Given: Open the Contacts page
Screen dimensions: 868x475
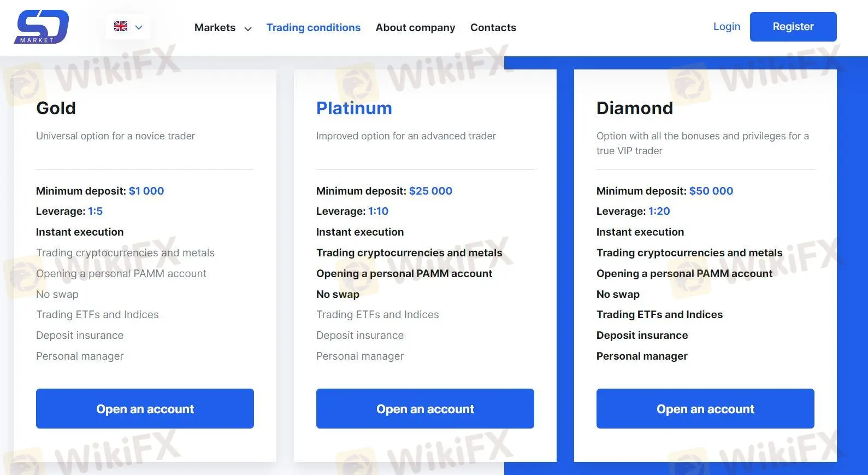Looking at the screenshot, I should (493, 27).
